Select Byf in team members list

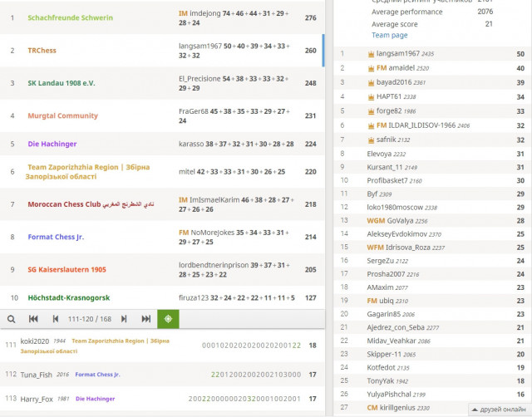432,194
